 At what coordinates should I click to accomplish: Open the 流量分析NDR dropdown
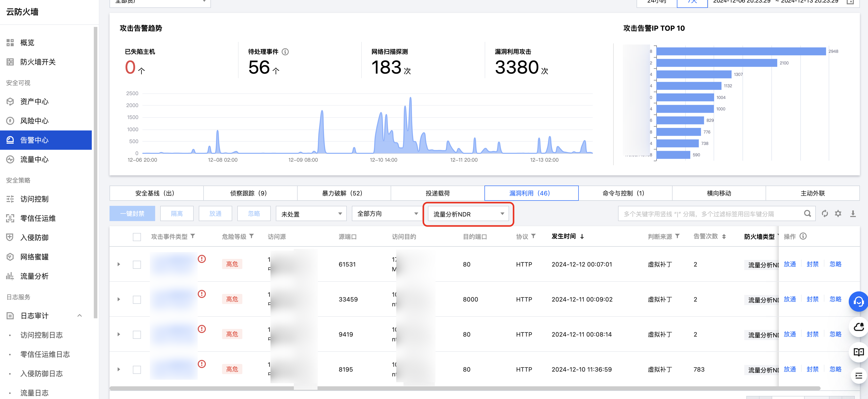(x=468, y=214)
